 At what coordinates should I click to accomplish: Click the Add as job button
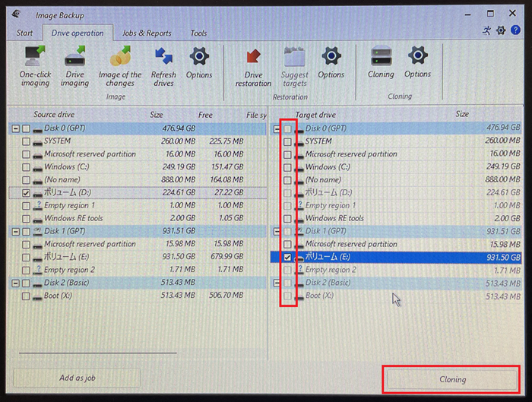(77, 378)
